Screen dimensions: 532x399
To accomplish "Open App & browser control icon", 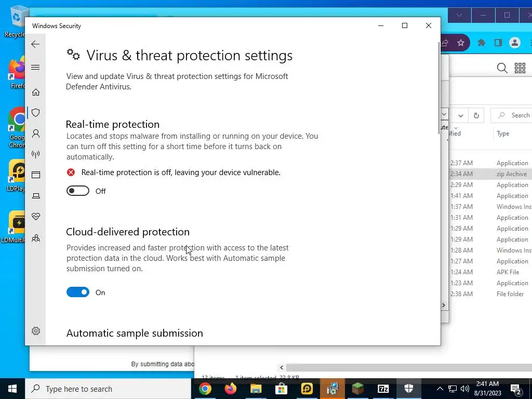I will coord(36,175).
